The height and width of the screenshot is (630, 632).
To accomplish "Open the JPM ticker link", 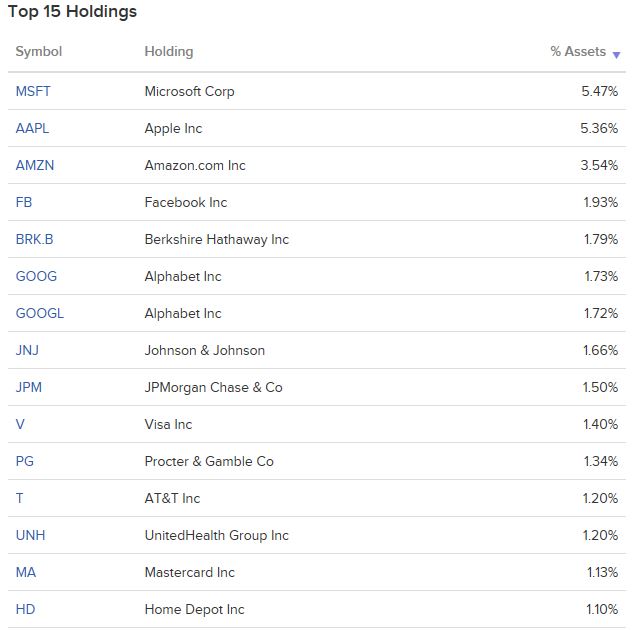I will [29, 387].
